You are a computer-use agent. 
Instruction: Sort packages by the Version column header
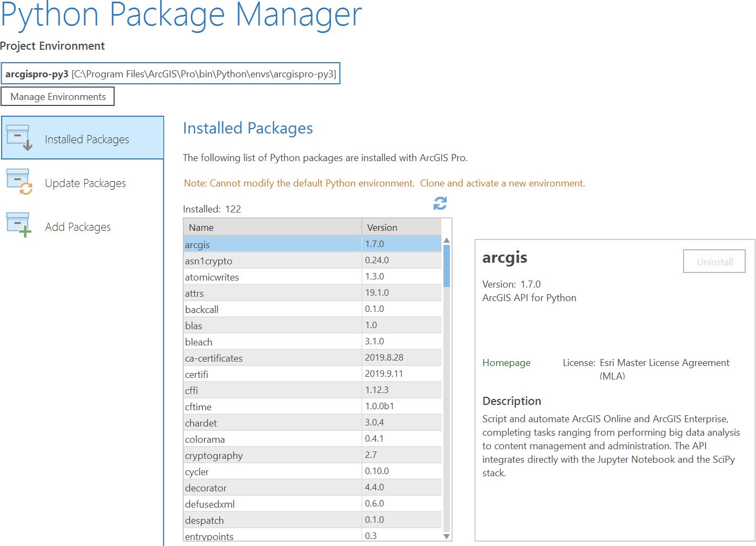(x=401, y=228)
